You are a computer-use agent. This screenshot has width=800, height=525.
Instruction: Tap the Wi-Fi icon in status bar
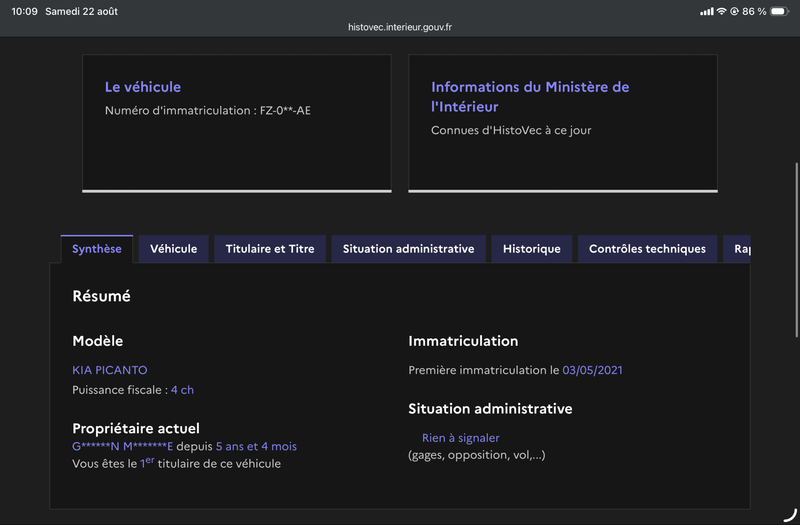click(721, 11)
